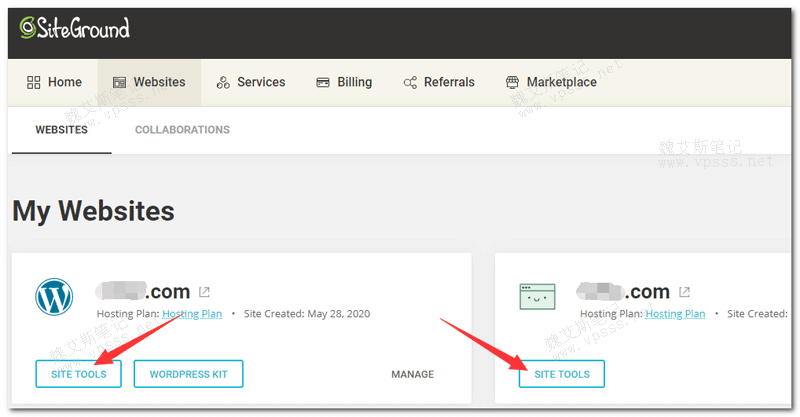Click the Home grid icon
This screenshot has width=800, height=417.
pyautogui.click(x=33, y=82)
